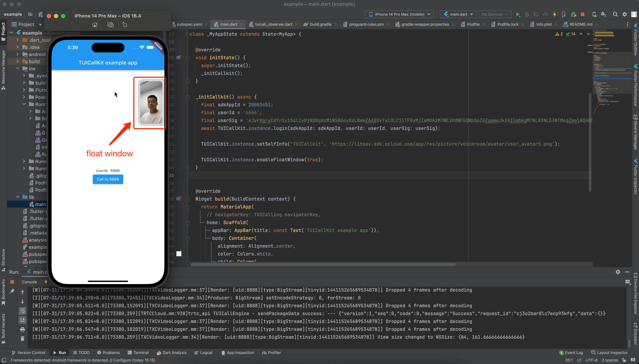
Task: Click float window video thumbnail in simulator
Action: click(x=151, y=102)
